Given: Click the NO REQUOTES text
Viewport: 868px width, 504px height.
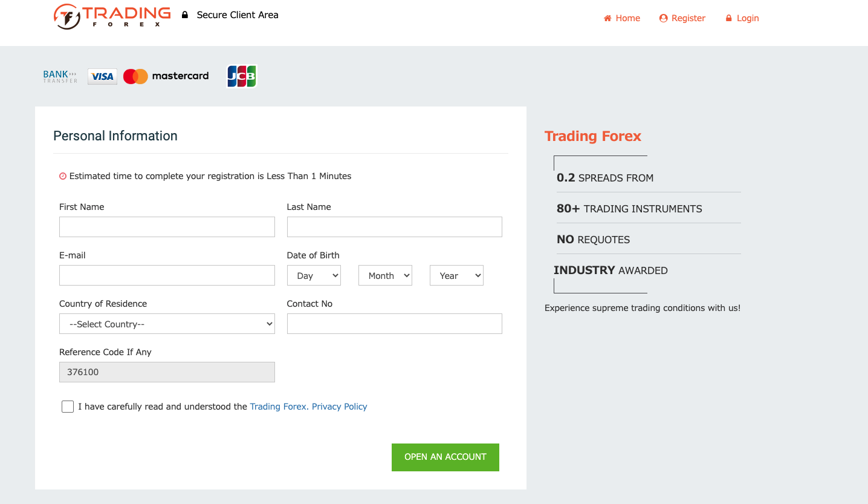Looking at the screenshot, I should 593,240.
